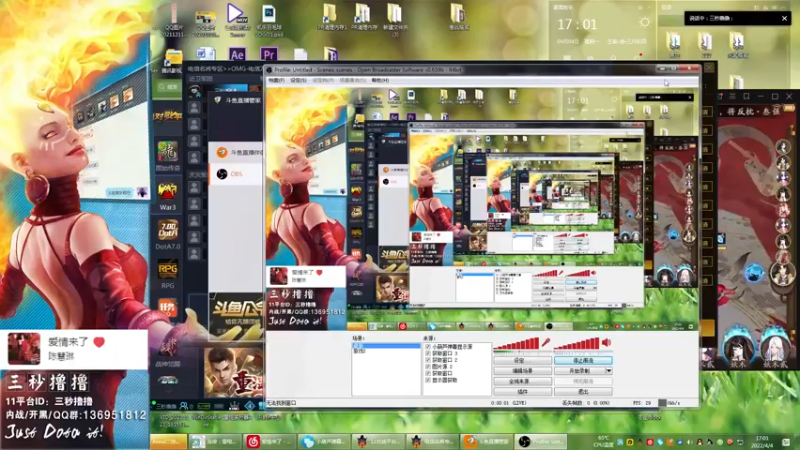
Task: Open War3 in the game platform sidebar
Action: (x=167, y=196)
